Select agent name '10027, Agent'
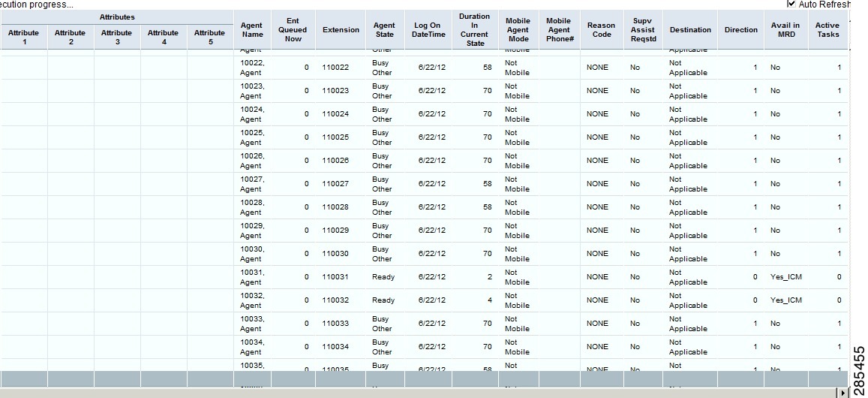The height and width of the screenshot is (398, 868). [x=252, y=184]
